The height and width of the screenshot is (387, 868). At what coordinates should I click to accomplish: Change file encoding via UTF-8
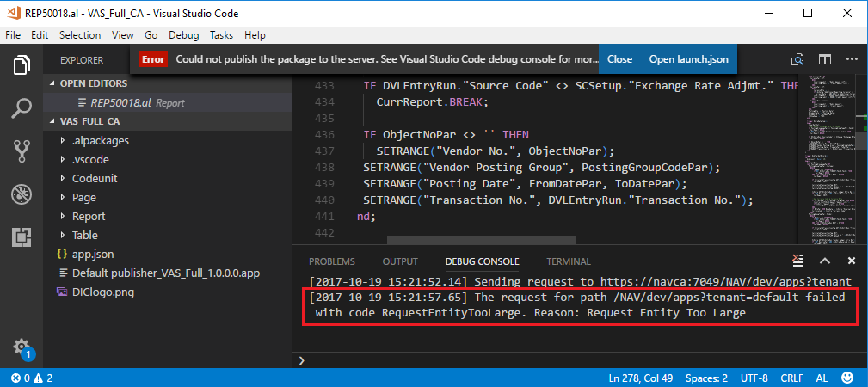[x=754, y=378]
